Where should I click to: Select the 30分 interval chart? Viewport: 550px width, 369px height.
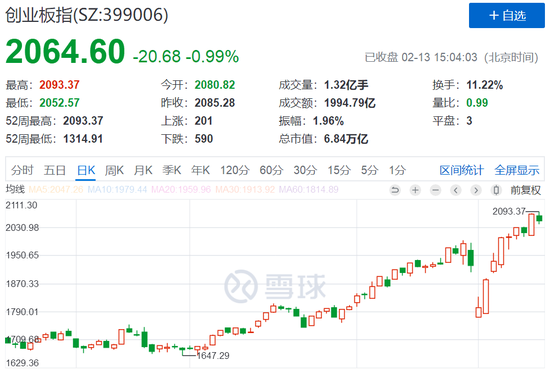coord(305,170)
